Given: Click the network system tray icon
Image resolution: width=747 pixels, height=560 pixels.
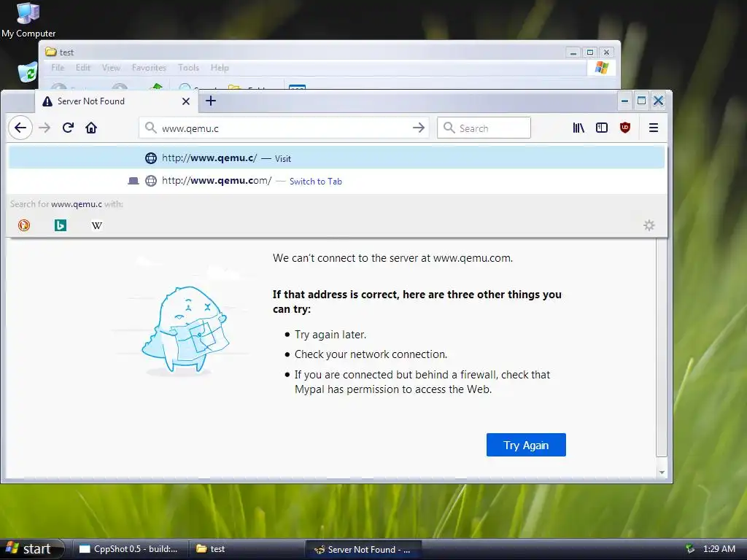Looking at the screenshot, I should click(690, 549).
